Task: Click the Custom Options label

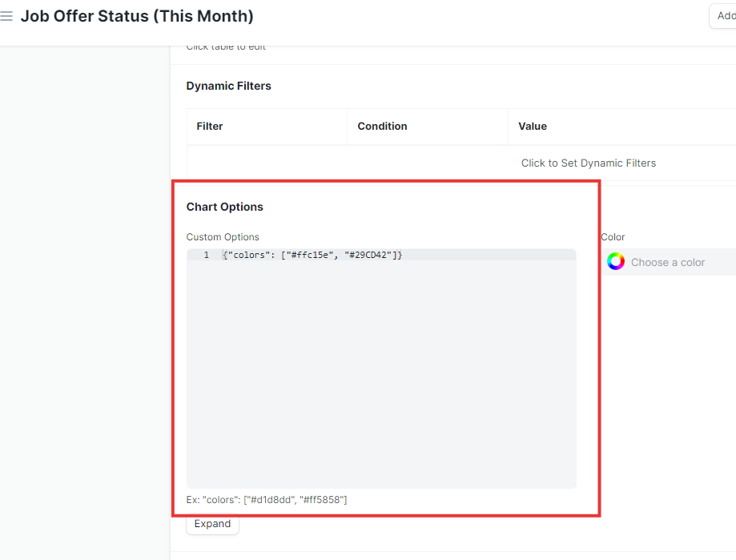Action: pos(222,236)
